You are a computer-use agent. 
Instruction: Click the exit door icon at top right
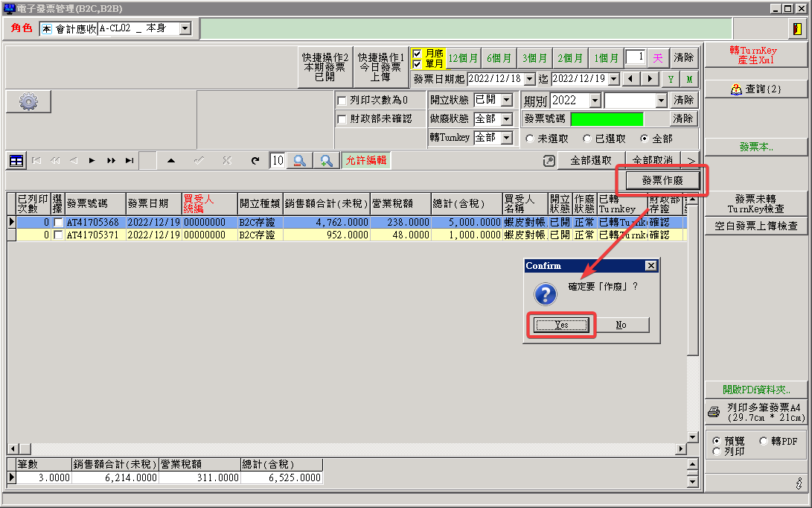click(x=797, y=29)
